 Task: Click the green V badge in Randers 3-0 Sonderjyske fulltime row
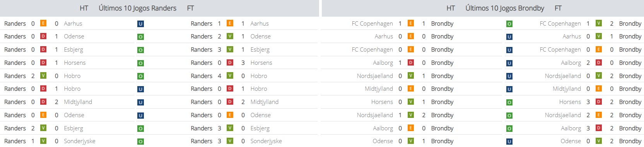click(x=230, y=141)
